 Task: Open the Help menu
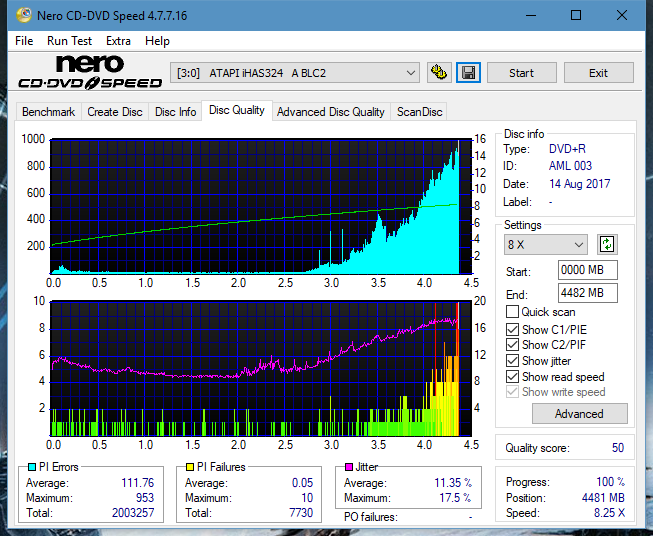pyautogui.click(x=157, y=41)
